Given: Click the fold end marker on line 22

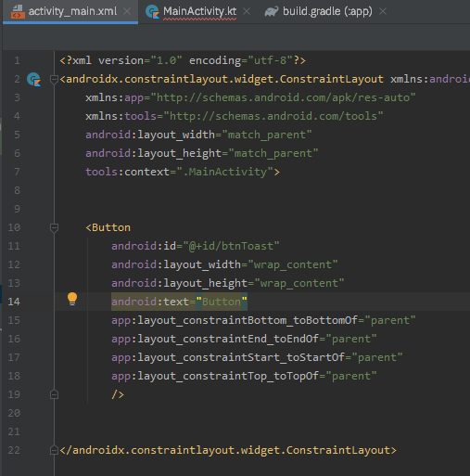Looking at the screenshot, I should point(54,450).
